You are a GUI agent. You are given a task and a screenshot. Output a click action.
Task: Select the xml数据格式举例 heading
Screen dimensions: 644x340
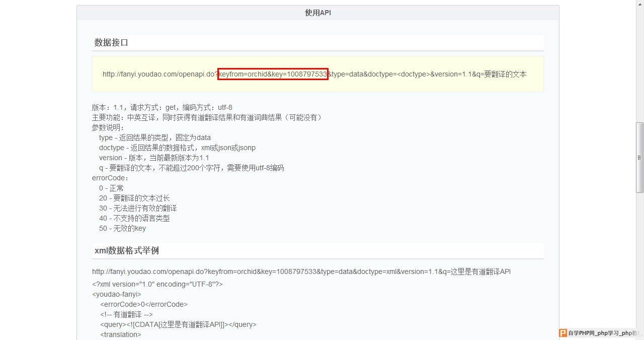pyautogui.click(x=127, y=251)
